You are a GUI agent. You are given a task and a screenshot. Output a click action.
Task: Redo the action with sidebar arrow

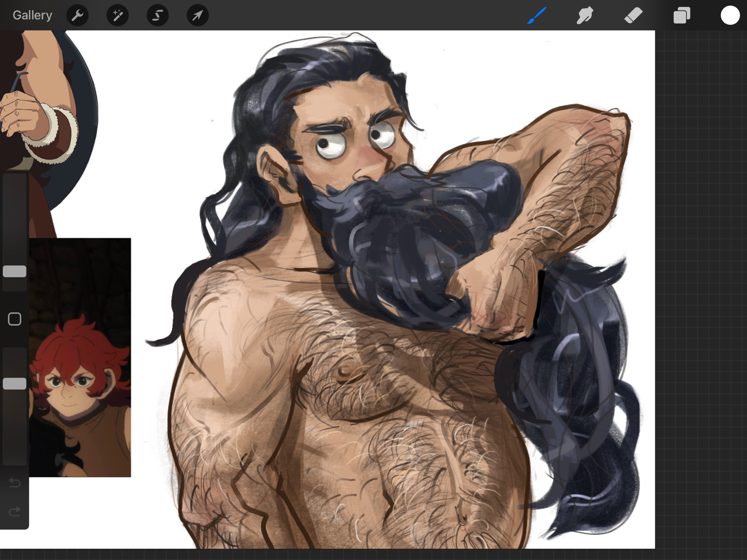(15, 512)
